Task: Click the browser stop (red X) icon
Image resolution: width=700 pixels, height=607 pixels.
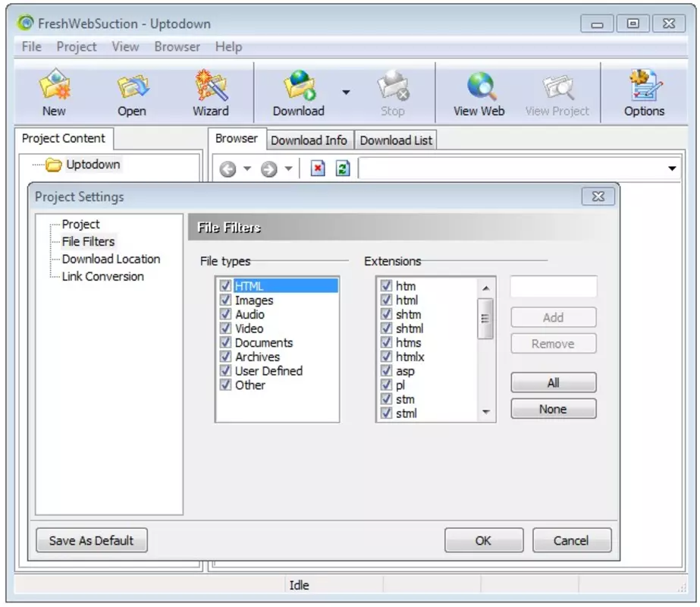Action: pos(318,168)
